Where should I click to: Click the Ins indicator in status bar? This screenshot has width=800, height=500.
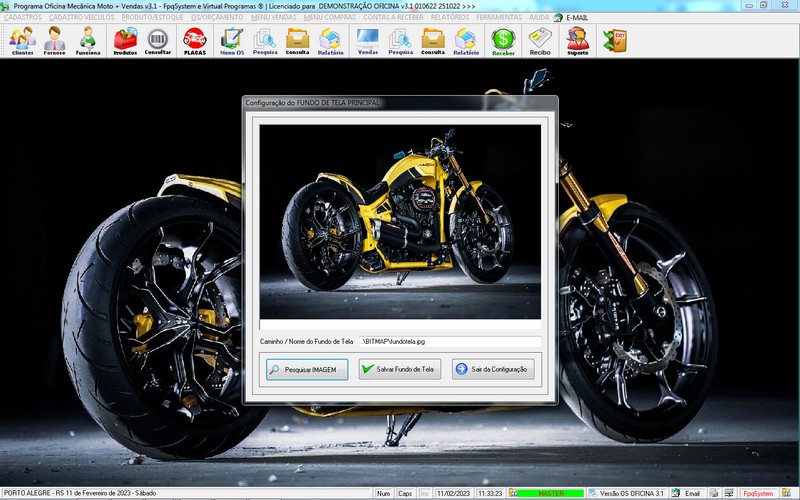point(424,493)
